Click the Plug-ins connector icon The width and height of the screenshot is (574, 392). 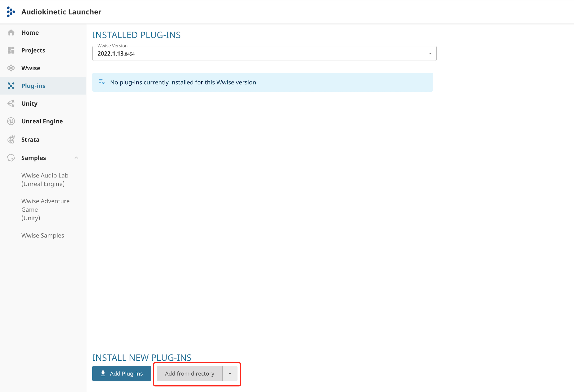point(11,86)
